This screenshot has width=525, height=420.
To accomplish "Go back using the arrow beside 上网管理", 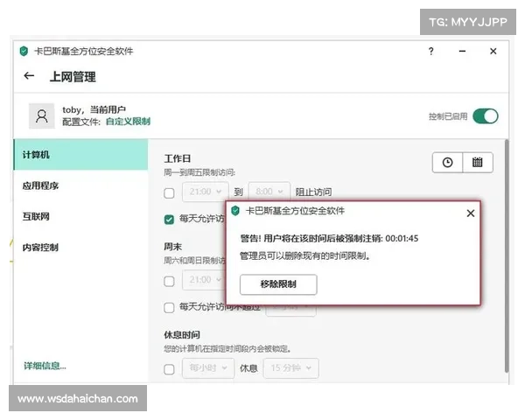I will 29,76.
